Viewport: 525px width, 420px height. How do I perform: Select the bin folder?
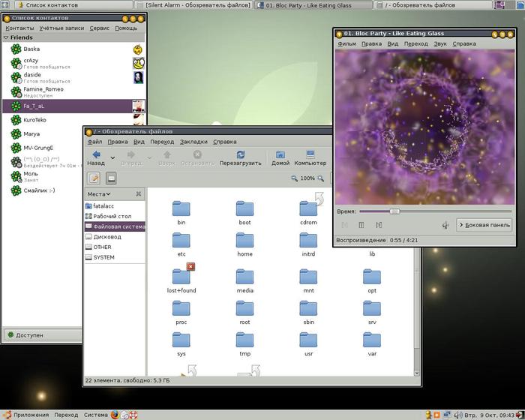(x=181, y=213)
